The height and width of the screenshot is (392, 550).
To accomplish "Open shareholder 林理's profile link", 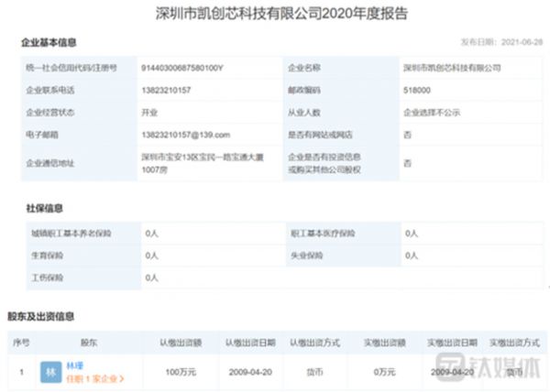I will [x=75, y=366].
